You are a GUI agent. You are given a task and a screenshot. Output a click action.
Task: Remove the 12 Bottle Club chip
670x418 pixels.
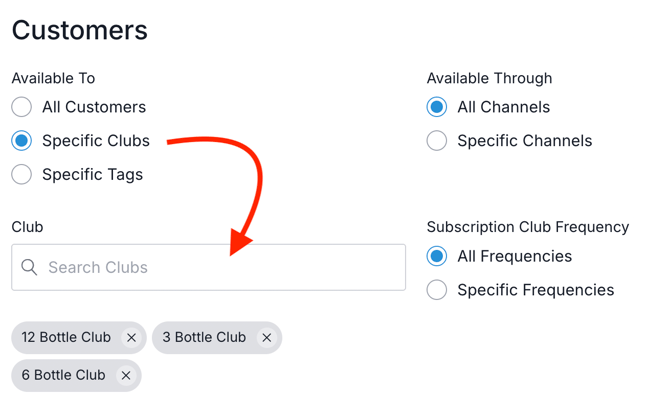[x=131, y=338]
